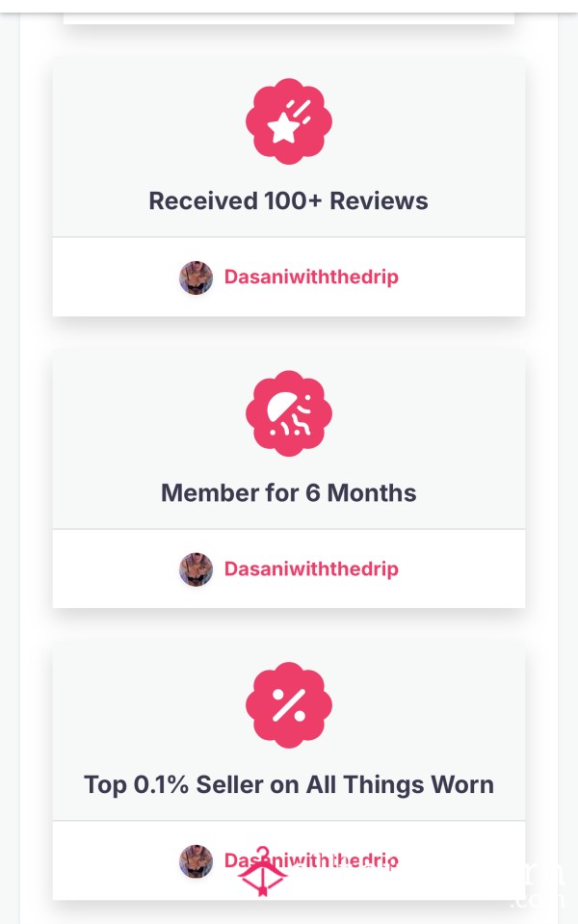
Task: Open avatar under Member for 6 Months
Action: point(197,569)
